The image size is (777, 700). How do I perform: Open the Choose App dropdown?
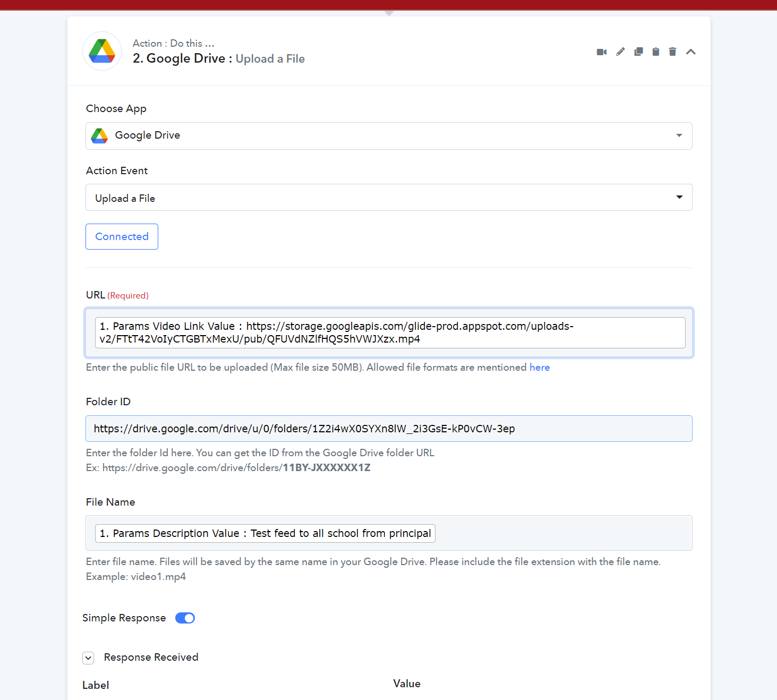[389, 136]
